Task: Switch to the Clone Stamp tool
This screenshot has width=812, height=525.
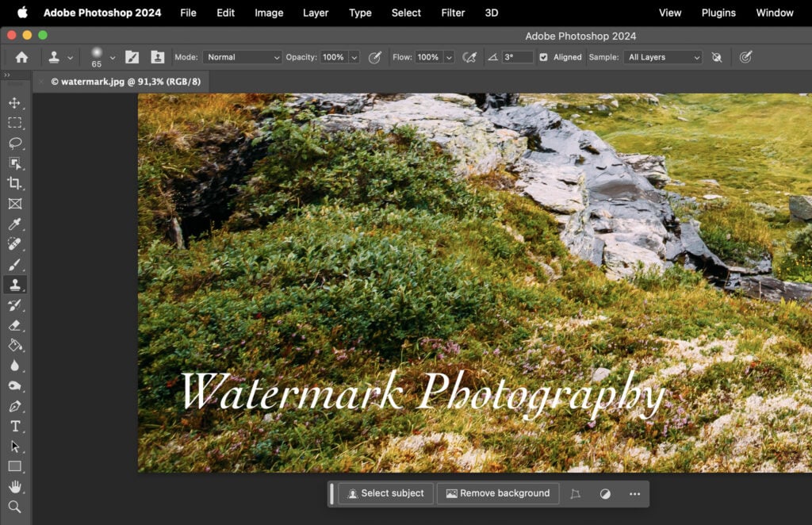Action: tap(16, 285)
